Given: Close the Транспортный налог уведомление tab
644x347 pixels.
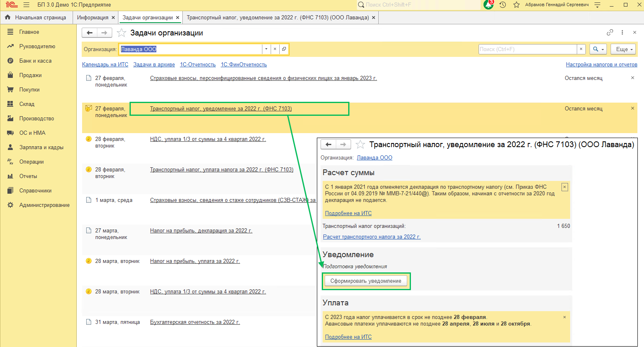Looking at the screenshot, I should [373, 18].
